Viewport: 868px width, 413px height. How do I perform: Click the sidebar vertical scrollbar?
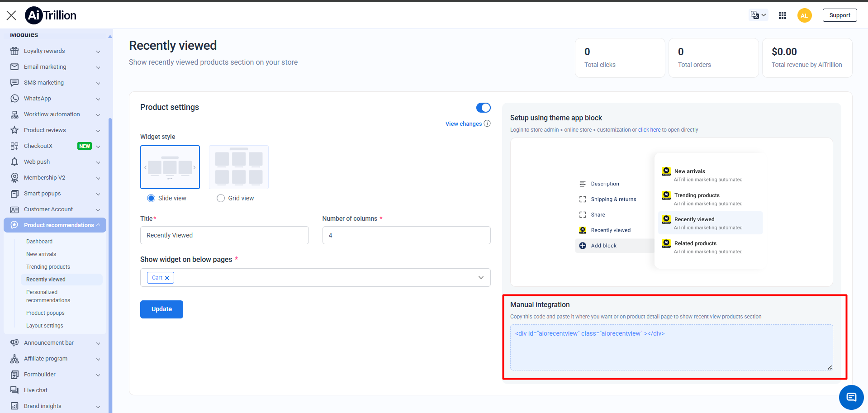pyautogui.click(x=110, y=265)
